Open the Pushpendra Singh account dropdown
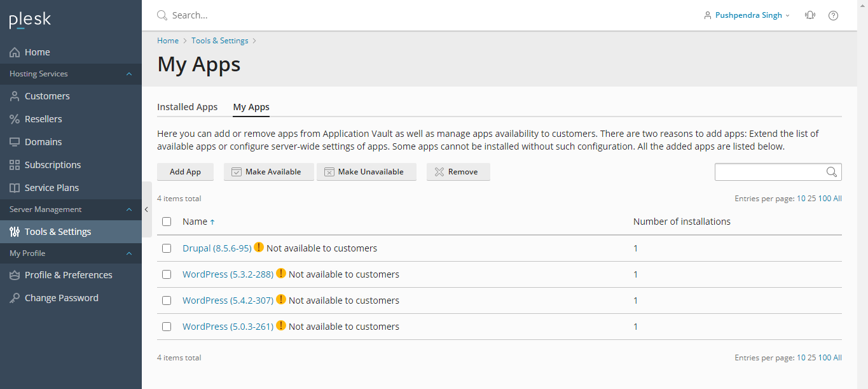The width and height of the screenshot is (868, 389). [747, 15]
